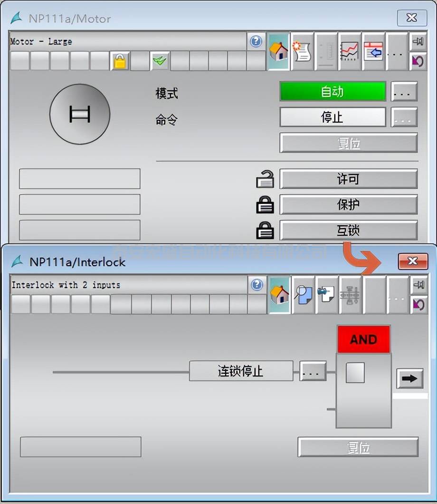Click the Motor faceplate home view icon
Image resolution: width=437 pixels, height=504 pixels.
coord(279,52)
